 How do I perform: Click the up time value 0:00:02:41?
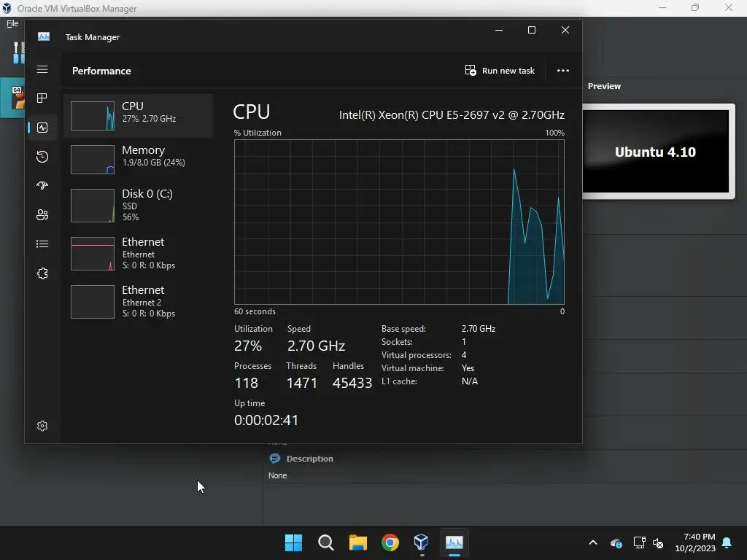click(x=266, y=420)
